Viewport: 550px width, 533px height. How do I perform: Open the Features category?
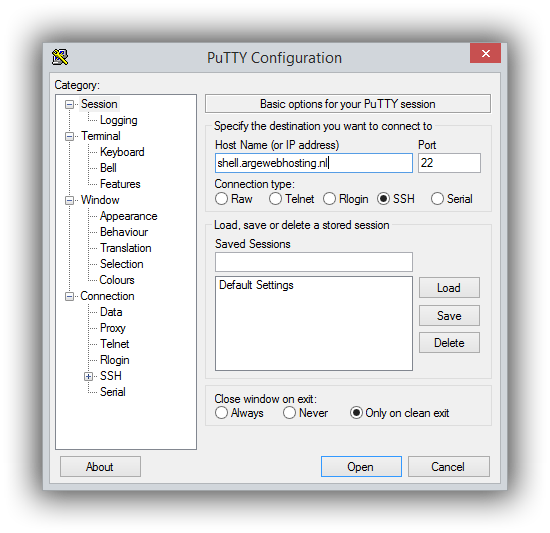[120, 184]
